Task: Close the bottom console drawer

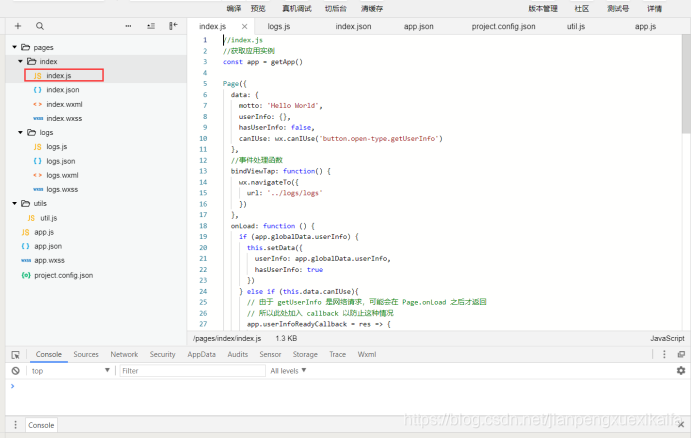Action: point(681,425)
